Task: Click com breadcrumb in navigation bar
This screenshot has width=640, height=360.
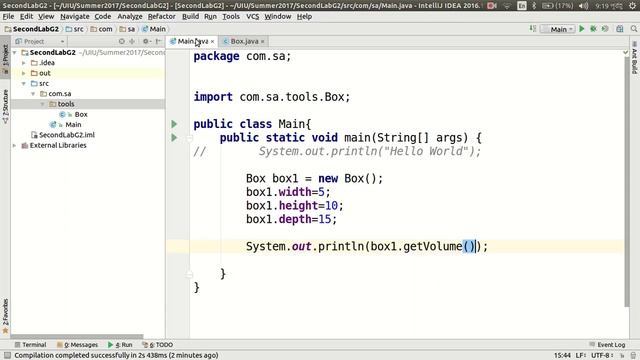Action: point(101,29)
